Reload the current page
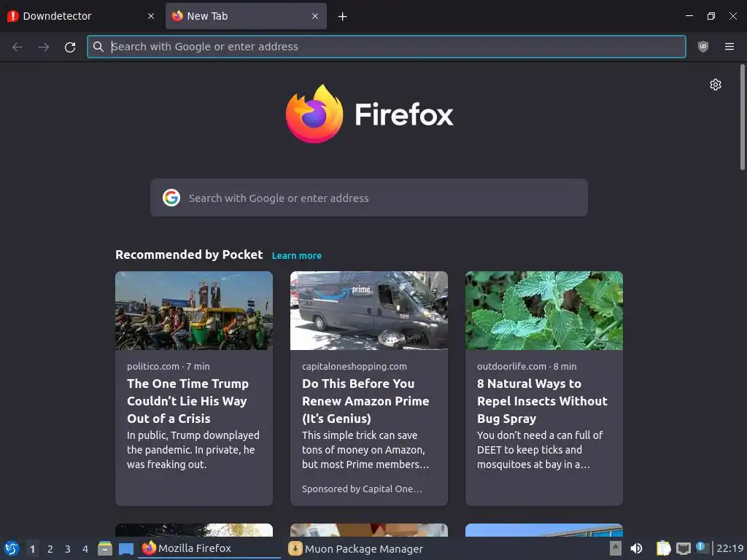This screenshot has width=747, height=560. click(x=70, y=47)
